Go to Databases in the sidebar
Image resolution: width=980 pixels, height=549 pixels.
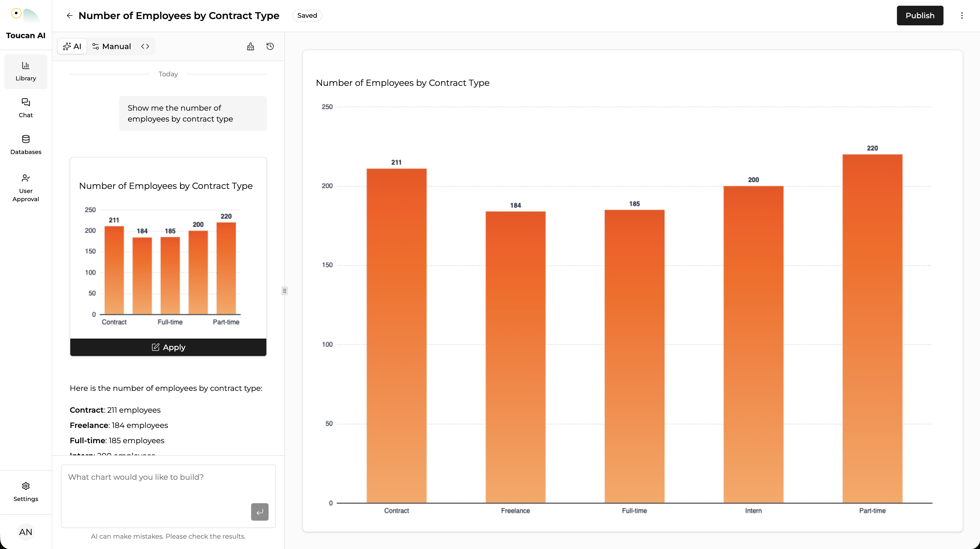(x=26, y=145)
